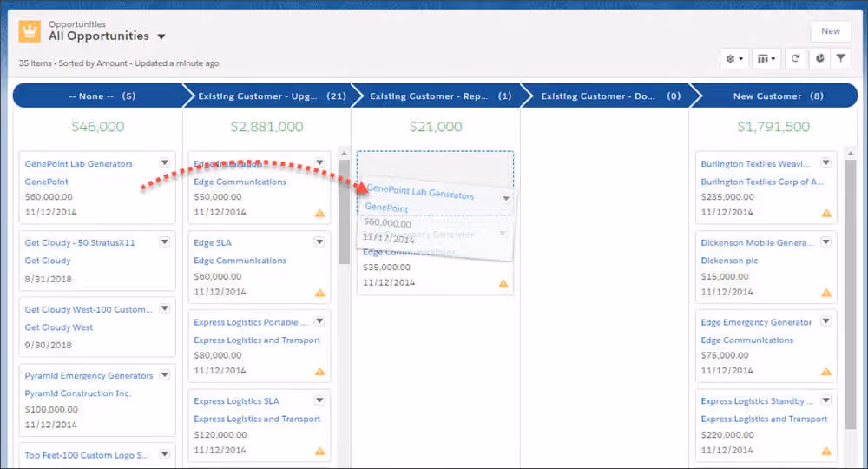
Task: Open Pyramid Emergency Generators opportunity
Action: pos(89,375)
